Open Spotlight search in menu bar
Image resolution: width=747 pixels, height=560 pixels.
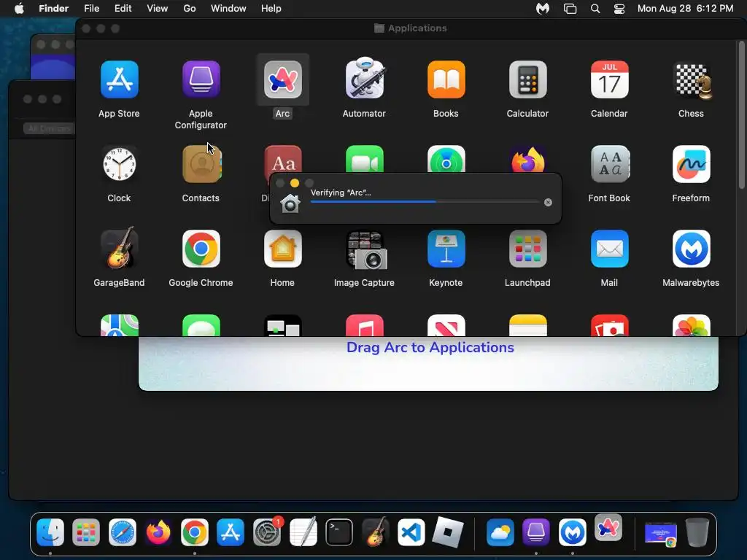tap(595, 9)
